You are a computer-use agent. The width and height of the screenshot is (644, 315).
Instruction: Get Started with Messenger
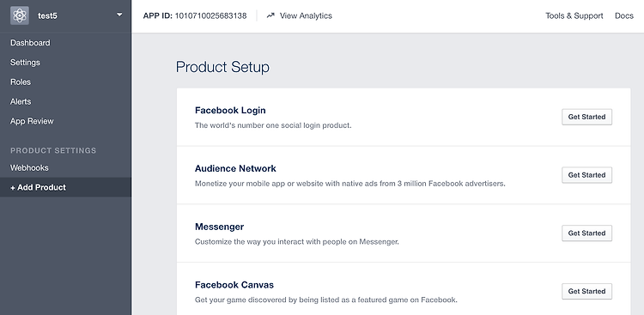tap(587, 233)
